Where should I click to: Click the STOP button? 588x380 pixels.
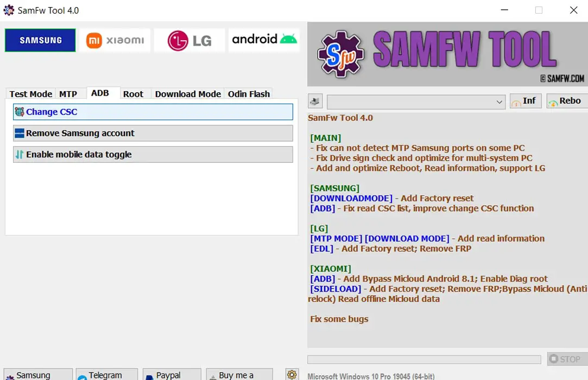(x=567, y=359)
